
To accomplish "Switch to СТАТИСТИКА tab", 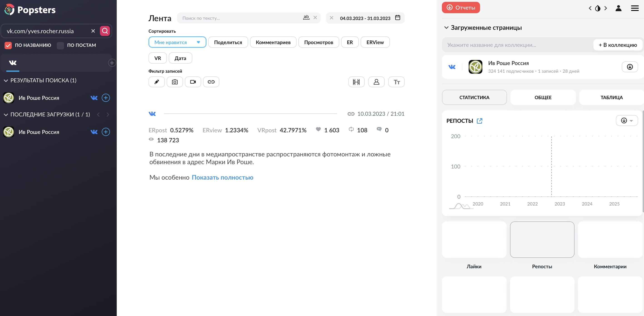I will 474,97.
